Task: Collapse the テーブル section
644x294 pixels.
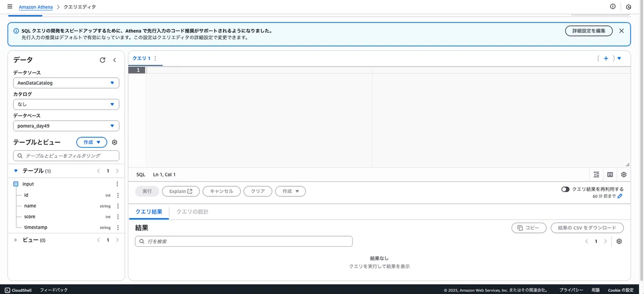Action: point(16,171)
